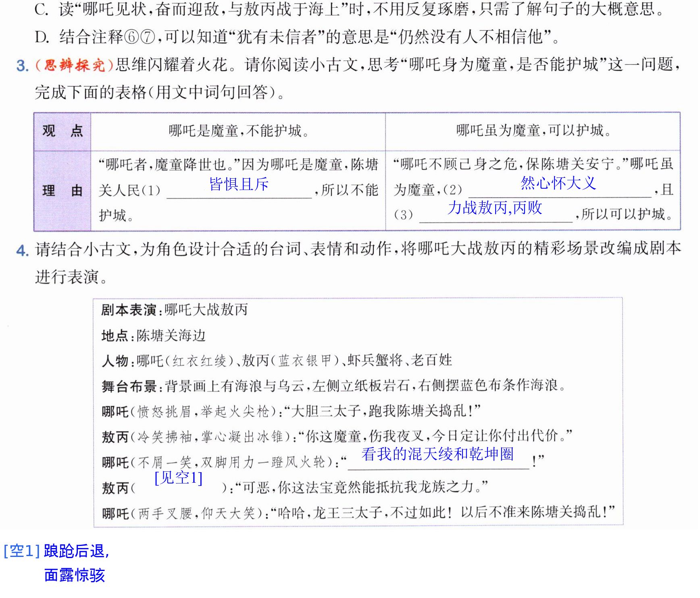Click the cell 哪吒是魔童,不能护城
Image resolution: width=700 pixels, height=598 pixels.
pyautogui.click(x=238, y=131)
